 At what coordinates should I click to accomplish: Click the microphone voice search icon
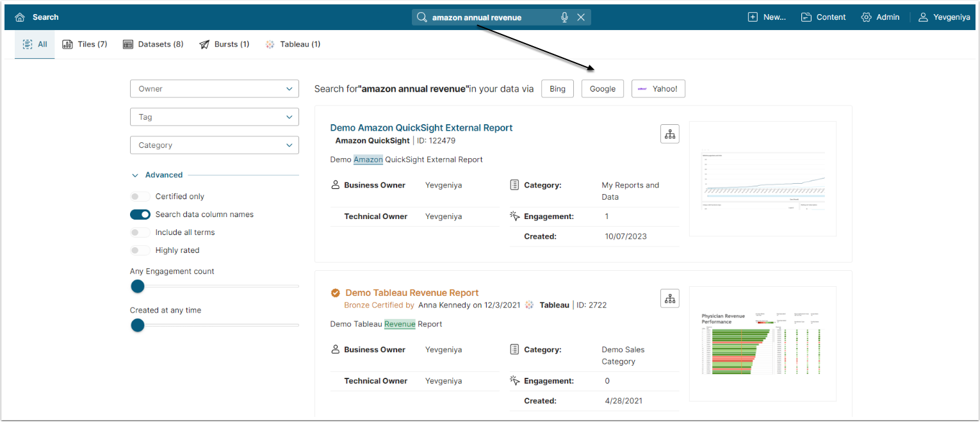click(564, 17)
